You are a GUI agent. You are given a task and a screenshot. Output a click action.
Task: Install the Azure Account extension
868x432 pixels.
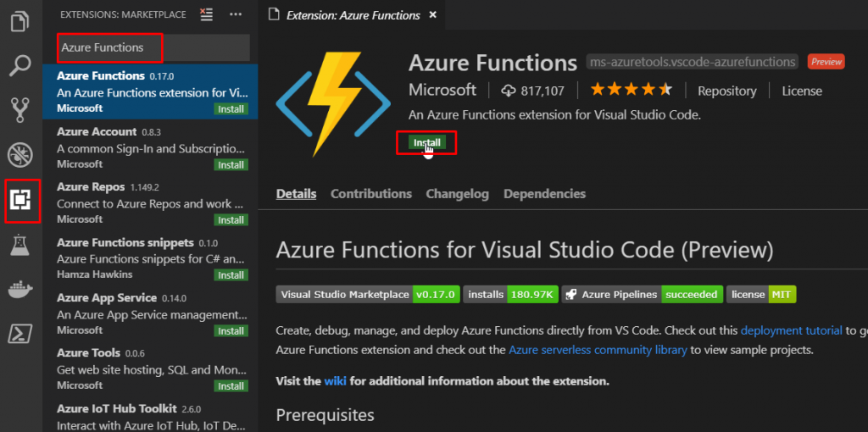coord(231,165)
